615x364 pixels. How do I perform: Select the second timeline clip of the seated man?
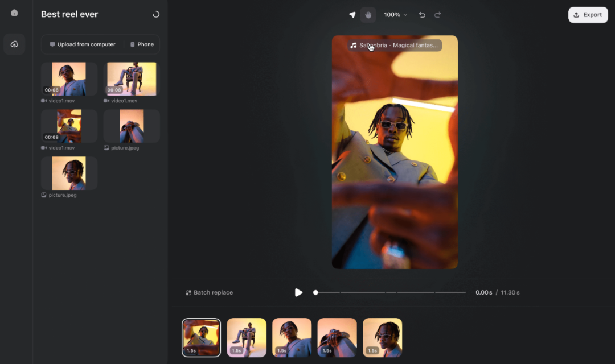pyautogui.click(x=247, y=338)
